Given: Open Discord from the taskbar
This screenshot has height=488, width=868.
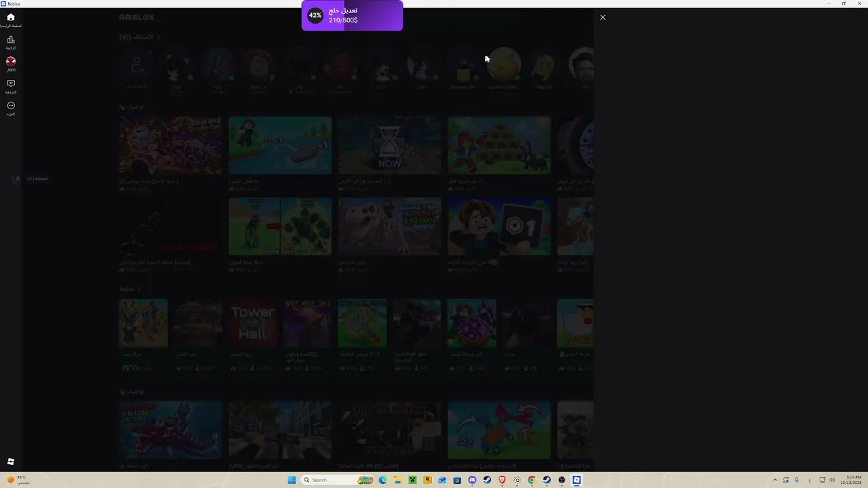Looking at the screenshot, I should coord(472,480).
